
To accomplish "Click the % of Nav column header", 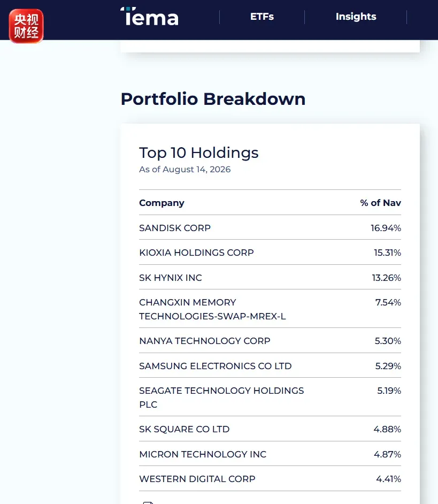I will coord(380,203).
